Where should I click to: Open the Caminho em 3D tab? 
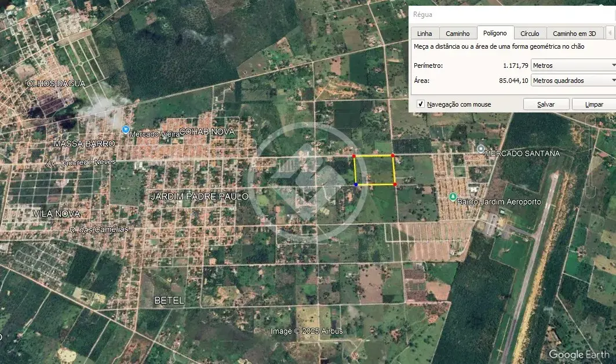[574, 34]
